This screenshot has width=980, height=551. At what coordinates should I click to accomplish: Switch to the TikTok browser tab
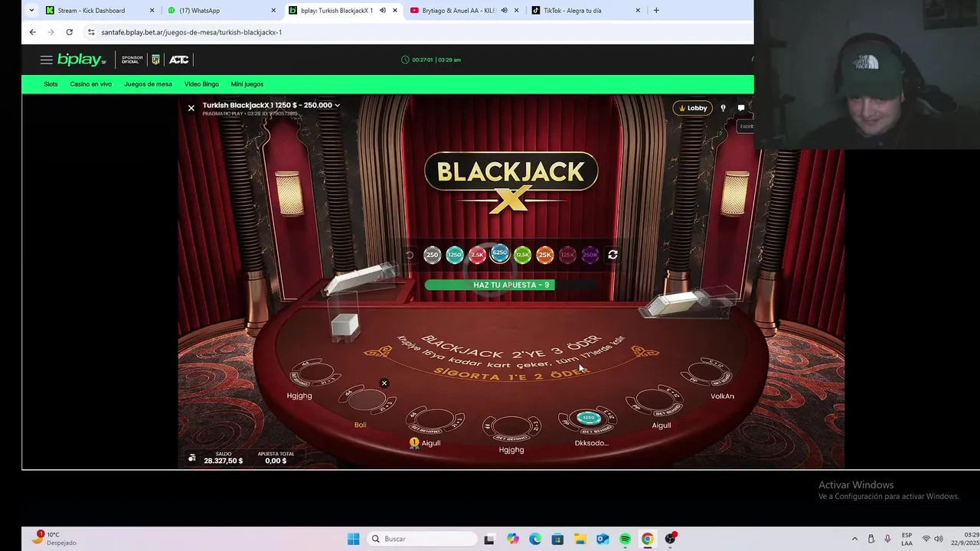pos(586,11)
